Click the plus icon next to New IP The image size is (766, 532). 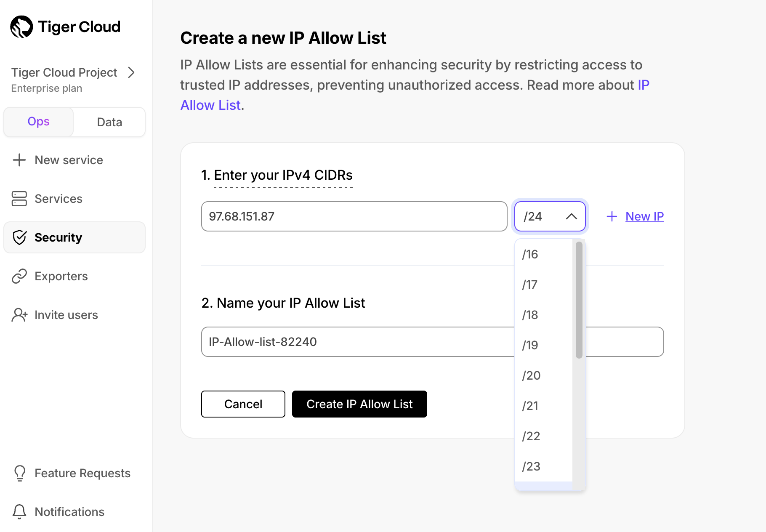[x=612, y=216]
